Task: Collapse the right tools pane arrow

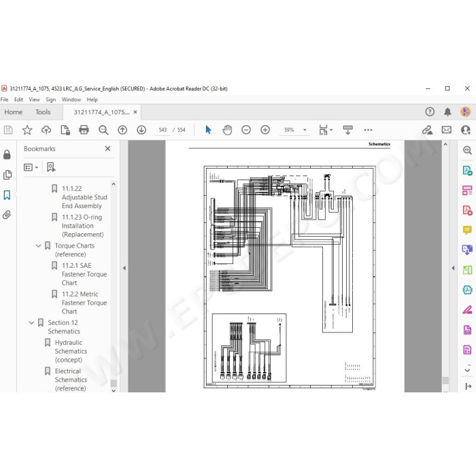Action: coord(454,268)
